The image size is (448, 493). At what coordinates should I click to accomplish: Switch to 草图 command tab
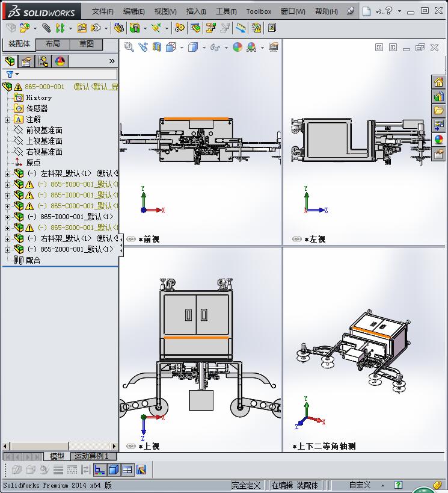pyautogui.click(x=87, y=44)
